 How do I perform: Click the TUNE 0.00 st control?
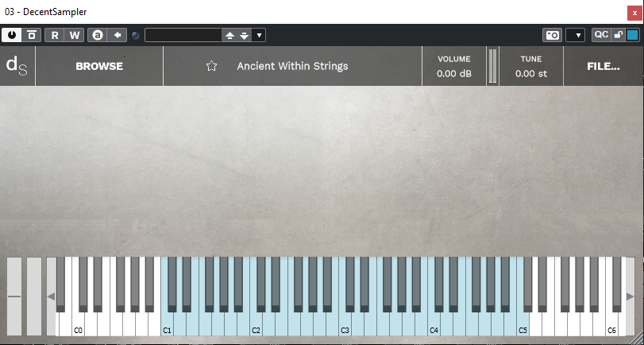coord(531,66)
